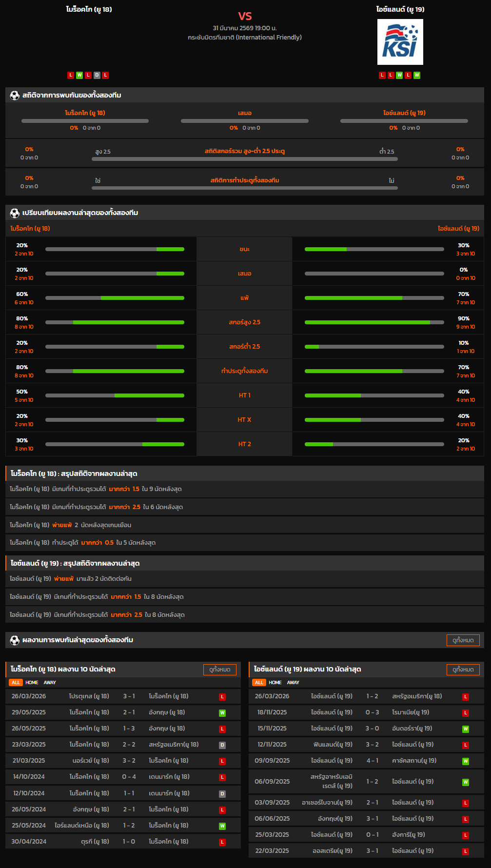This screenshot has height=868, width=491.
Task: Click ดูทั้งหมด in the head-to-head results header
Action: [x=463, y=640]
